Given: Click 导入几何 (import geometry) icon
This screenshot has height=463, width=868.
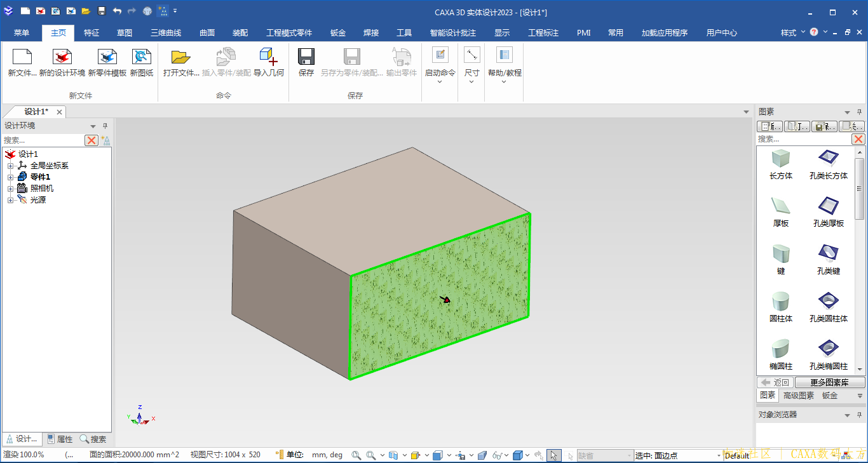Looking at the screenshot, I should 269,57.
